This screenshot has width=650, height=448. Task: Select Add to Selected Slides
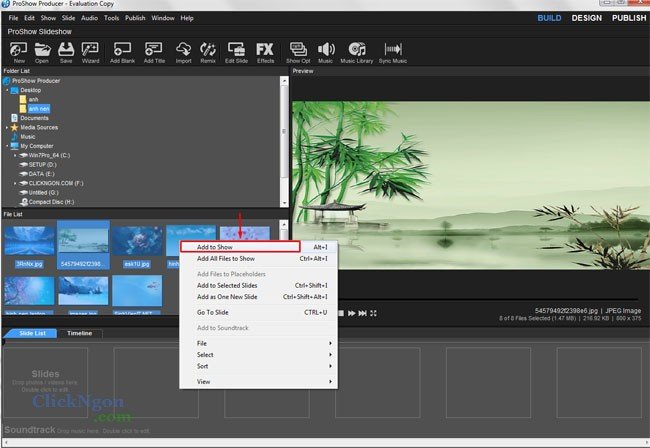coord(259,286)
